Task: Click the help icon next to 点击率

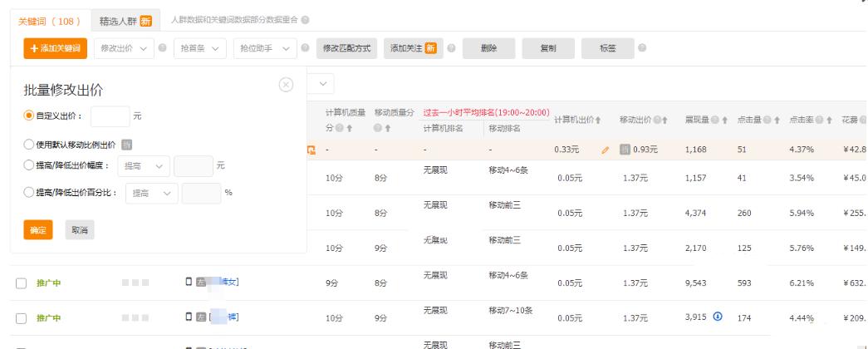Action: coord(819,120)
